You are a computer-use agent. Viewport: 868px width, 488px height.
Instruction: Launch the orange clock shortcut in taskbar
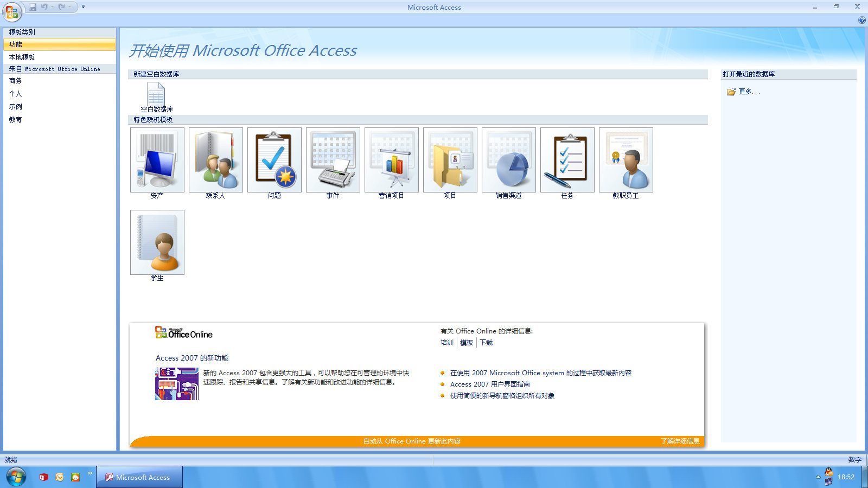[60, 477]
